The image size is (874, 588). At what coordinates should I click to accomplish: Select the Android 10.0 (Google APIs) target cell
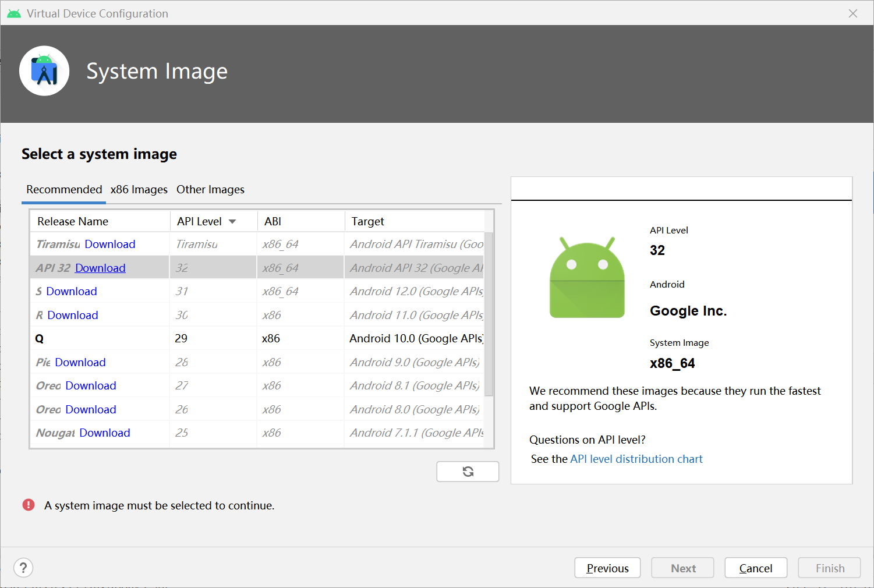415,338
